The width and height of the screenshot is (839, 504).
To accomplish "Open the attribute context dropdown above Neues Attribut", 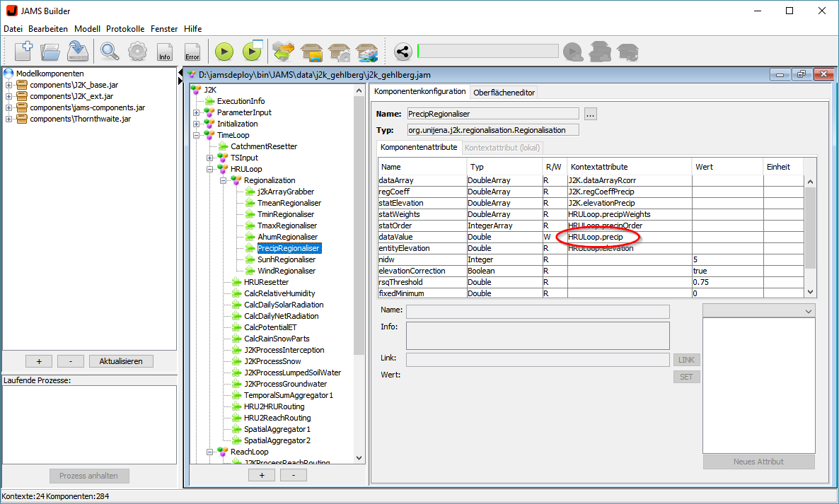I will point(759,310).
